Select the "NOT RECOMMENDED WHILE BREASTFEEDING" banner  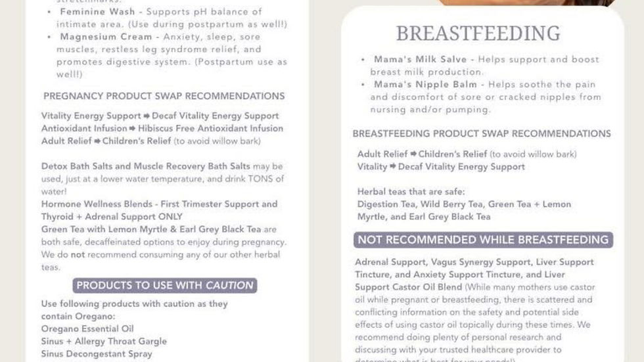(483, 240)
